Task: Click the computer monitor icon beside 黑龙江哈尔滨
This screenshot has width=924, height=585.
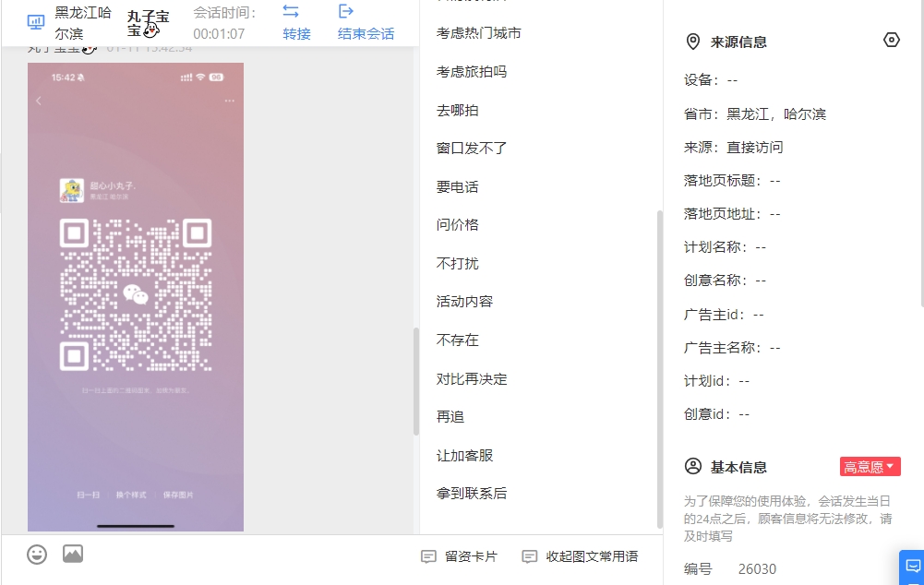Action: [x=36, y=22]
